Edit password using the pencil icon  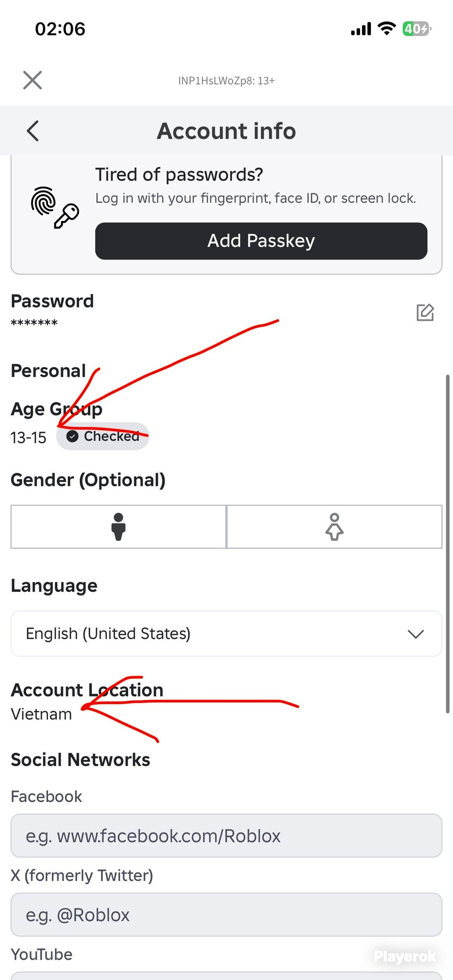(425, 312)
